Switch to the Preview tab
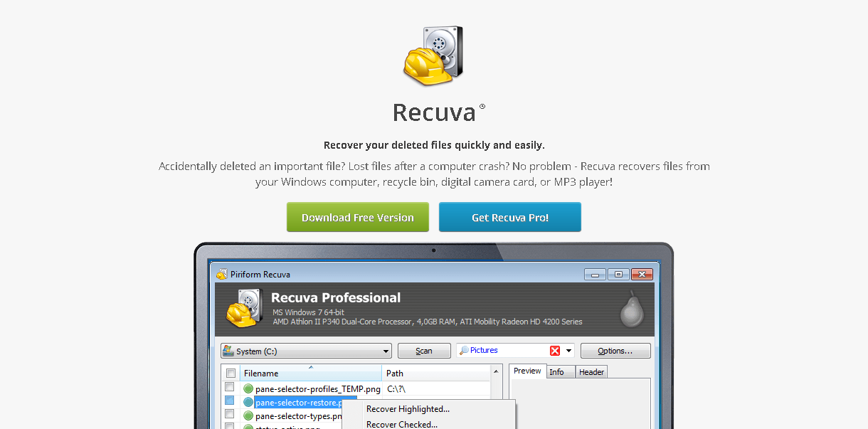 pyautogui.click(x=527, y=371)
